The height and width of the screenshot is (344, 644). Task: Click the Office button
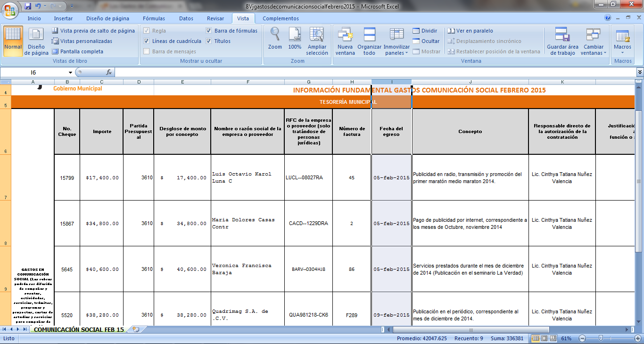(9, 9)
